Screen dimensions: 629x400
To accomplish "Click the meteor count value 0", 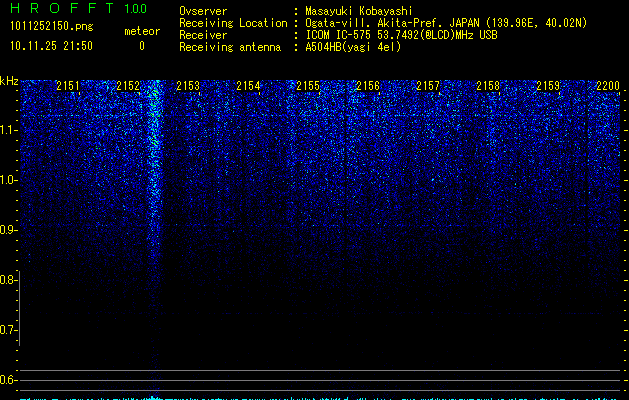I will [x=142, y=46].
